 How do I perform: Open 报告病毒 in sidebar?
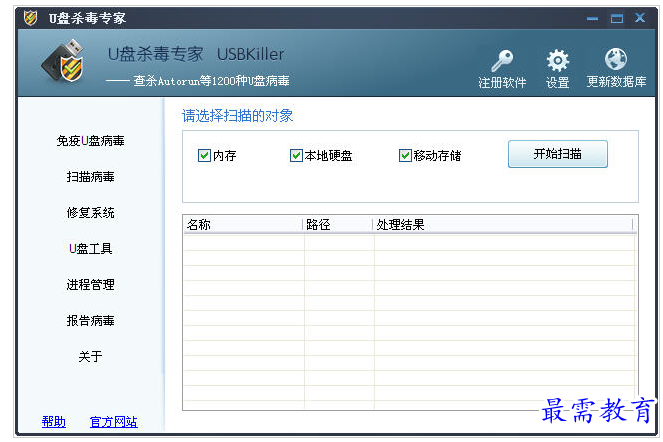pos(90,321)
